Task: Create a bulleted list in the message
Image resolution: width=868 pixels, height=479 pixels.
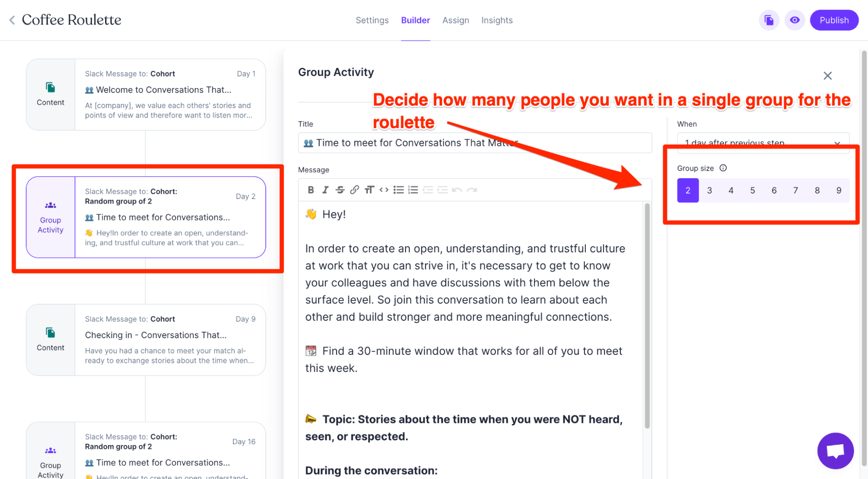Action: pyautogui.click(x=399, y=190)
